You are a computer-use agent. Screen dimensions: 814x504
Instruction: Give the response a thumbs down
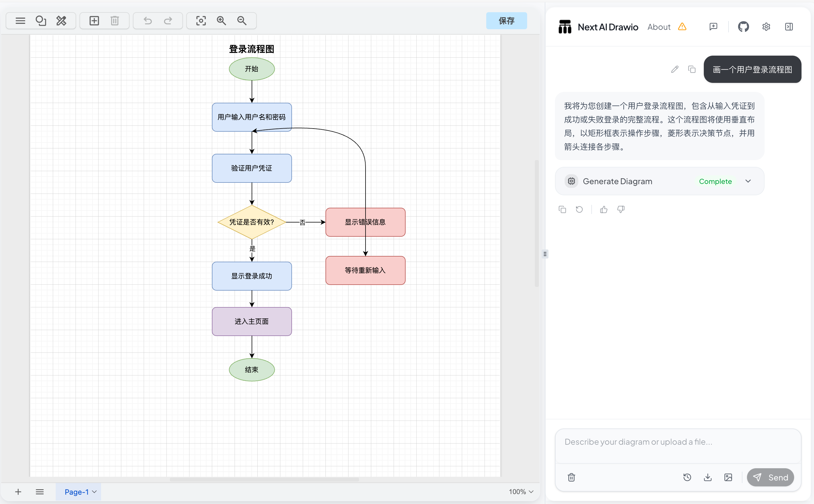click(621, 209)
